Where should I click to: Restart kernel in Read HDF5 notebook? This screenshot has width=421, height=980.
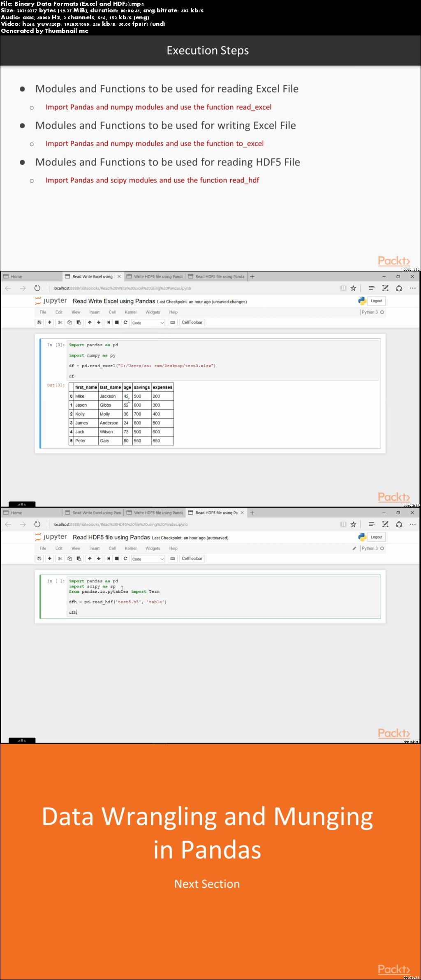126,559
